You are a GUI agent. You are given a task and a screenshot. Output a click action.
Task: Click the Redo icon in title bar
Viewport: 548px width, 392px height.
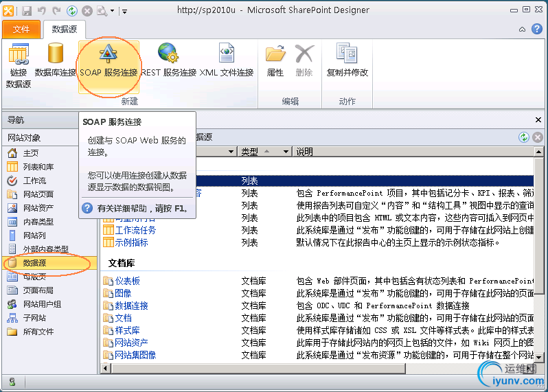coord(56,11)
